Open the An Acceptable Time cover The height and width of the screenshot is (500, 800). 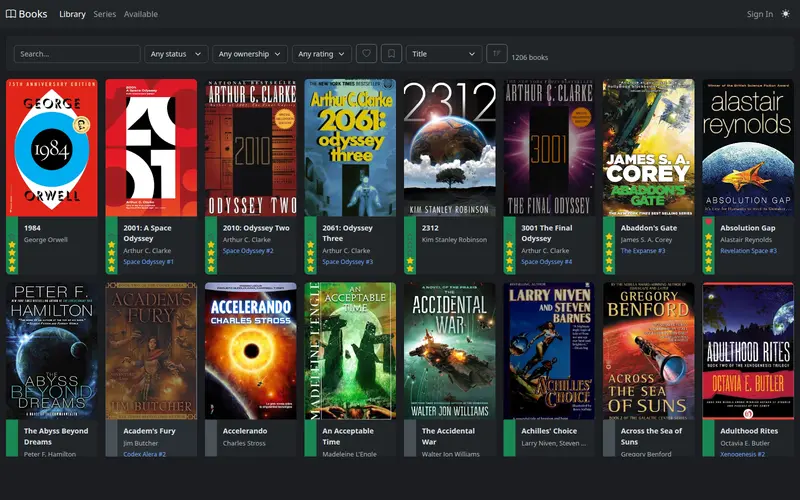(x=350, y=351)
